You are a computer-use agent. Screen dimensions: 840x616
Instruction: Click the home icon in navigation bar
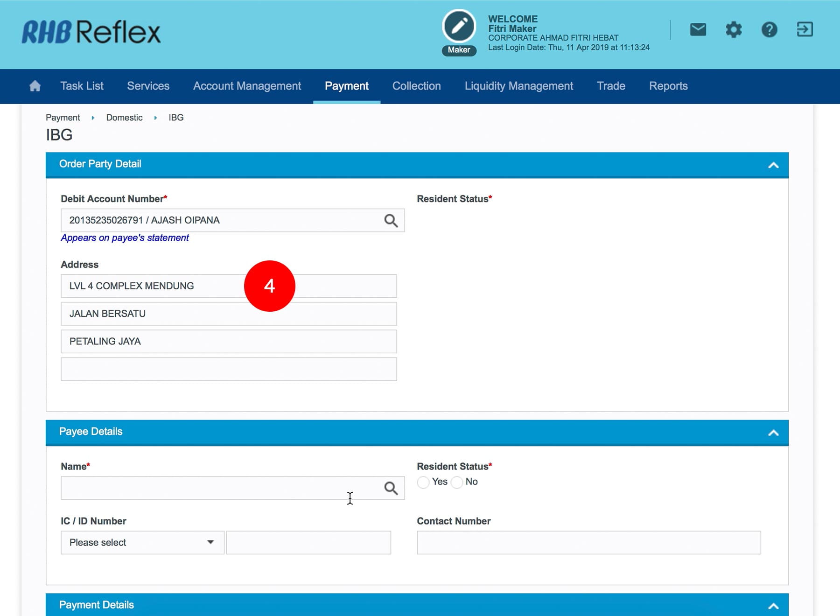point(35,86)
